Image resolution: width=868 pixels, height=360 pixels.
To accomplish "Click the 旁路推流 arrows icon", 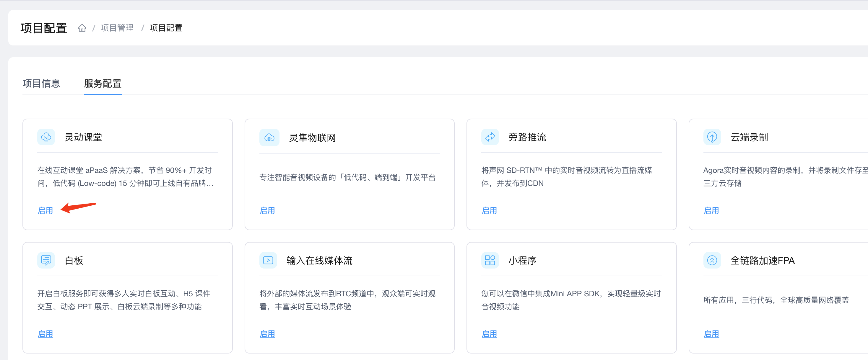I will tap(490, 137).
